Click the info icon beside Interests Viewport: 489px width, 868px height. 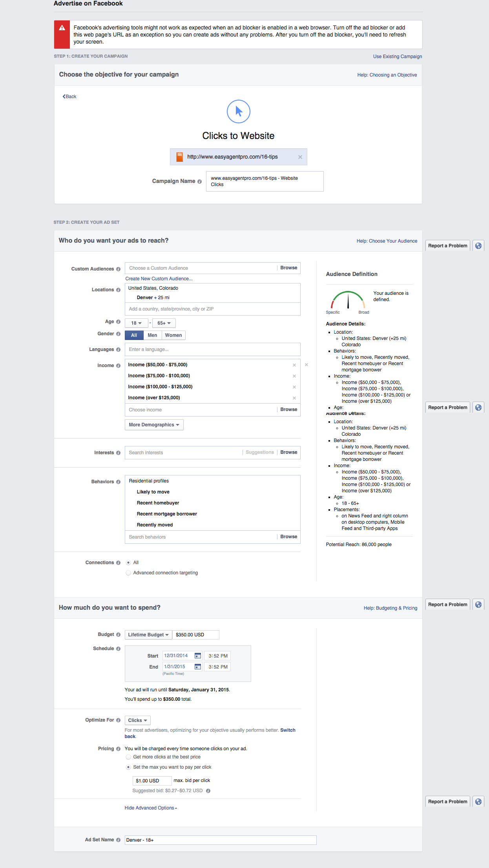pos(118,453)
